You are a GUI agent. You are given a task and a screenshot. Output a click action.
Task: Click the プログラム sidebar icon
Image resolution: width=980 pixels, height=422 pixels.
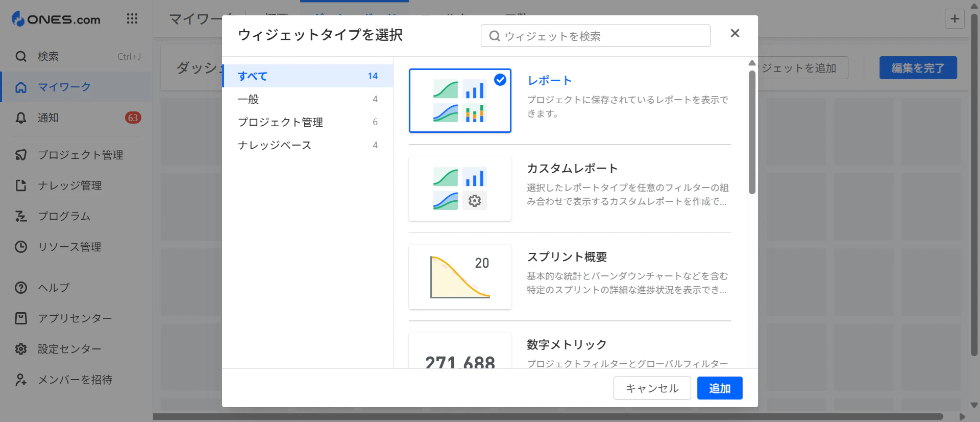(21, 216)
